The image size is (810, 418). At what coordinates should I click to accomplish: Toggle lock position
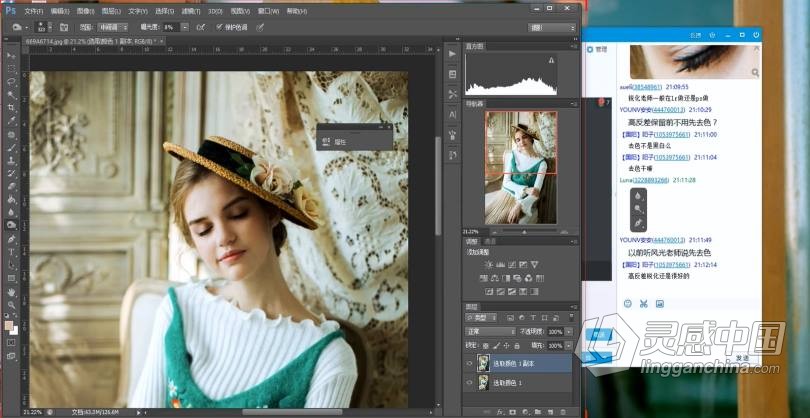(x=507, y=345)
